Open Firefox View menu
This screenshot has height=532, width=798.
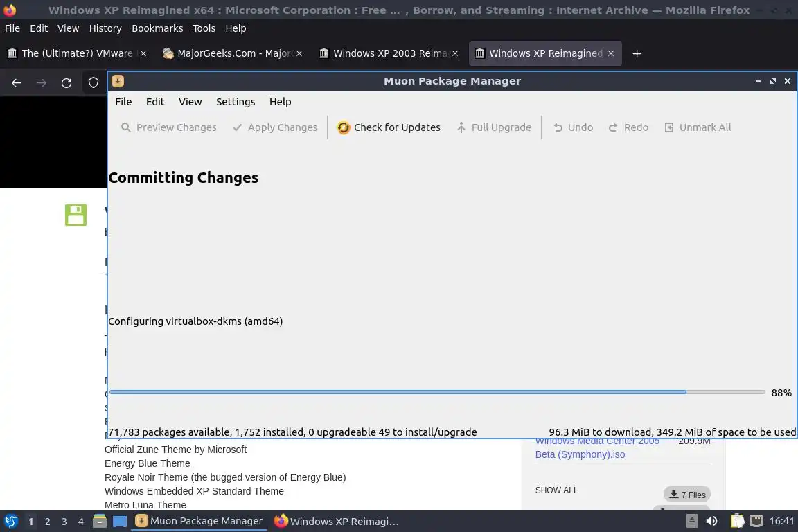pos(68,28)
